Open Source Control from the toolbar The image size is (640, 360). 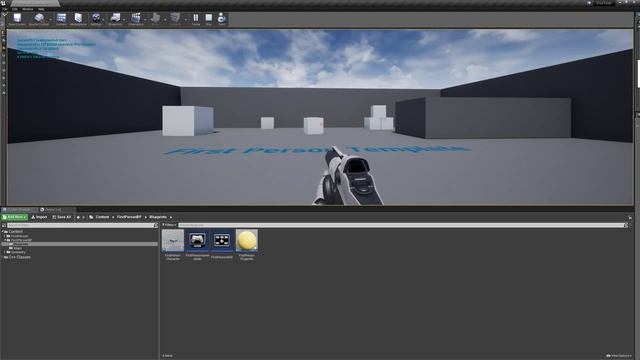pos(39,18)
